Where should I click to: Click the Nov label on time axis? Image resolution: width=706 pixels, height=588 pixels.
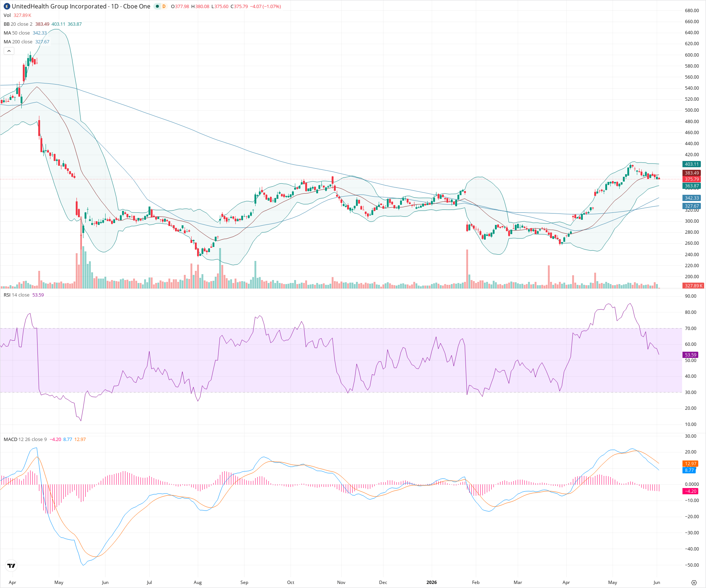point(341,582)
